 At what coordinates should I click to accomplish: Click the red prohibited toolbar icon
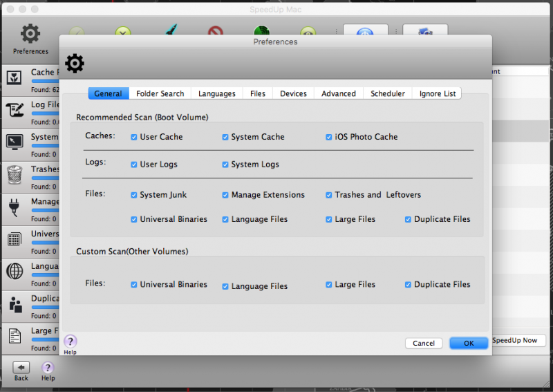pos(216,31)
